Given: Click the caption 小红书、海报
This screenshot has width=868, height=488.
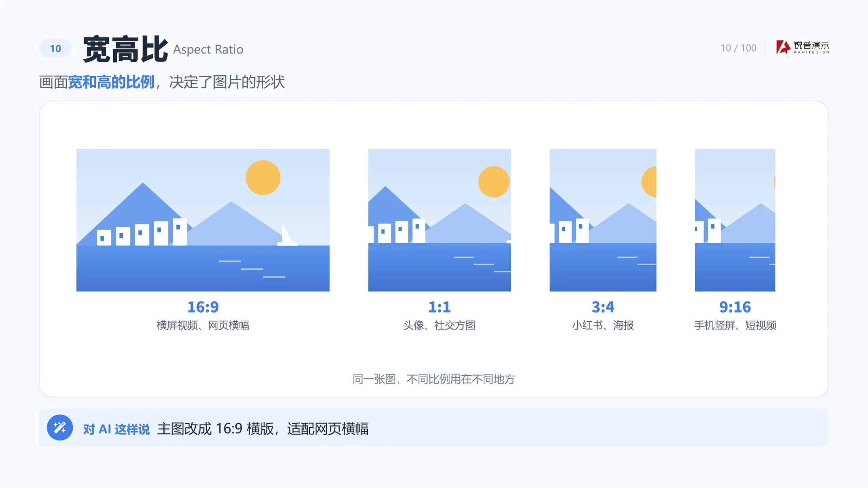Looking at the screenshot, I should (603, 325).
